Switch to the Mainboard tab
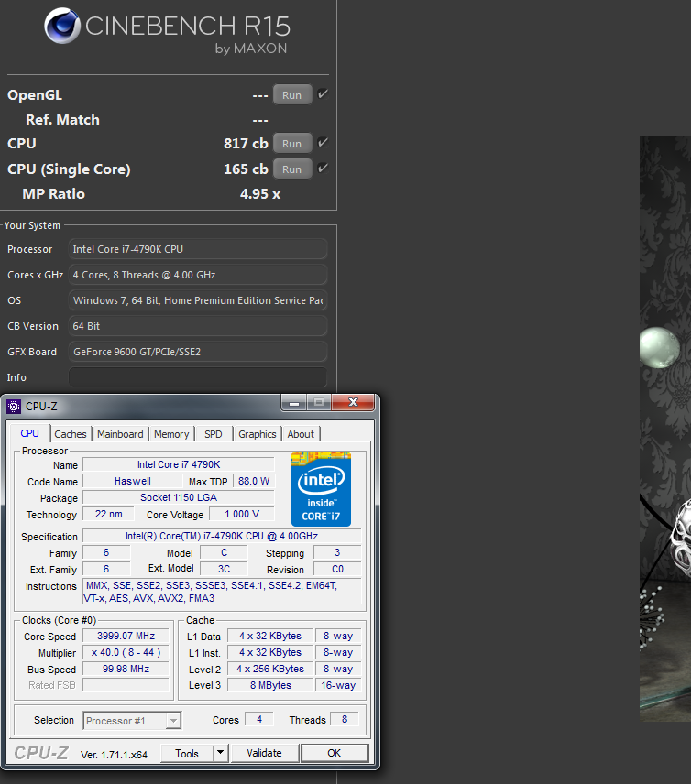 click(120, 434)
